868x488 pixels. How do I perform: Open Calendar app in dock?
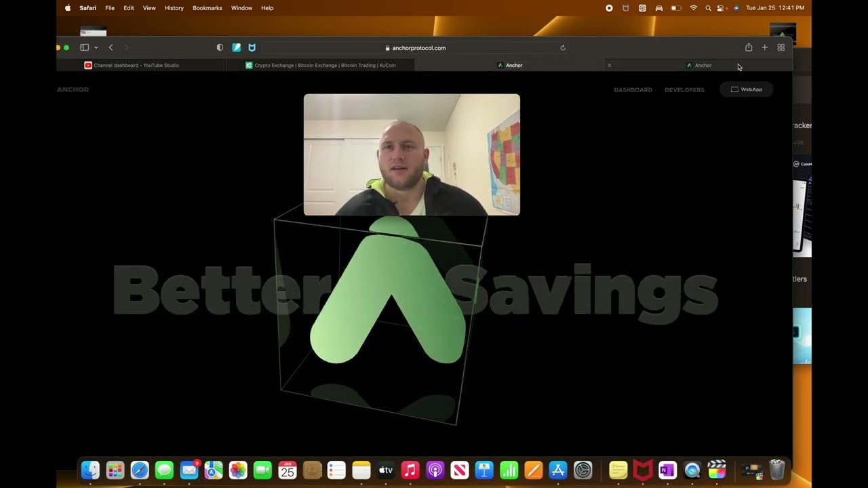coord(288,470)
